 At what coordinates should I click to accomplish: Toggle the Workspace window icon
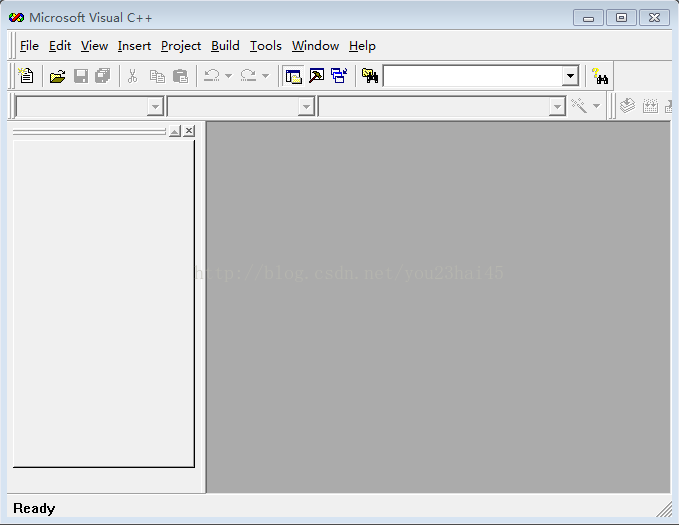click(x=294, y=76)
